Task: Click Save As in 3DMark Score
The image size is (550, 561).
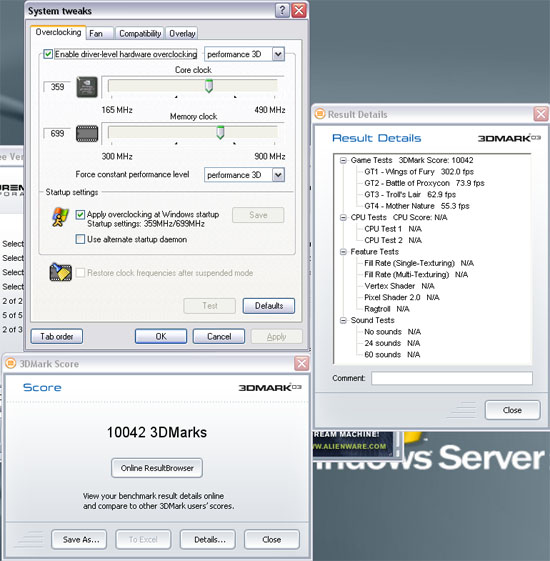Action: click(x=79, y=540)
